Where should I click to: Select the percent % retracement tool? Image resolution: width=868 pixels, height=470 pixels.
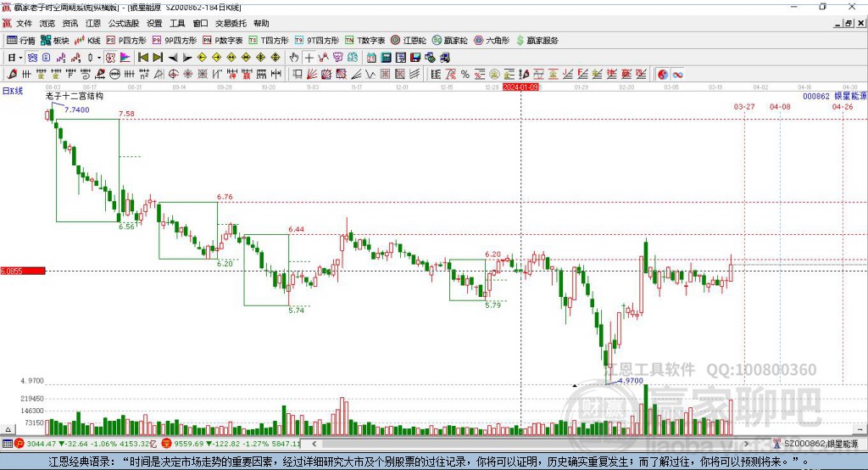[465, 75]
